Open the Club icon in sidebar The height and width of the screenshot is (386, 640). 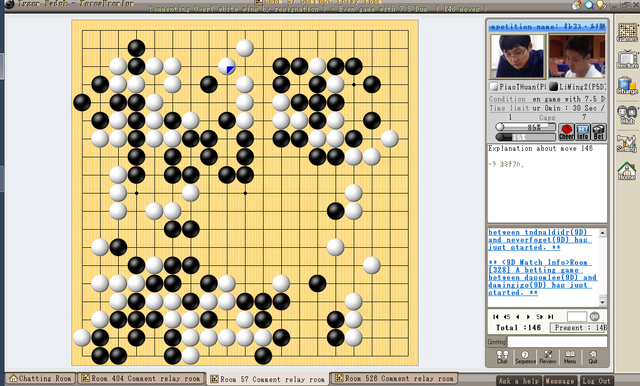[627, 114]
